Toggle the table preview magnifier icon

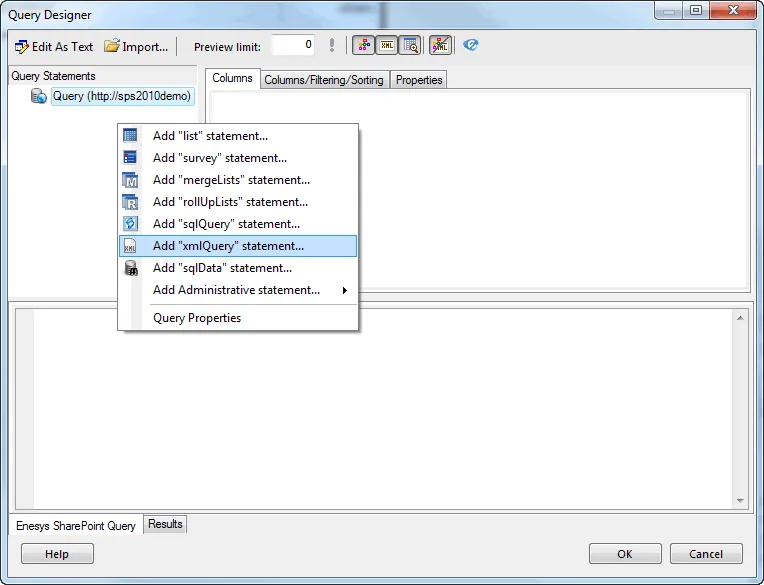pos(410,45)
